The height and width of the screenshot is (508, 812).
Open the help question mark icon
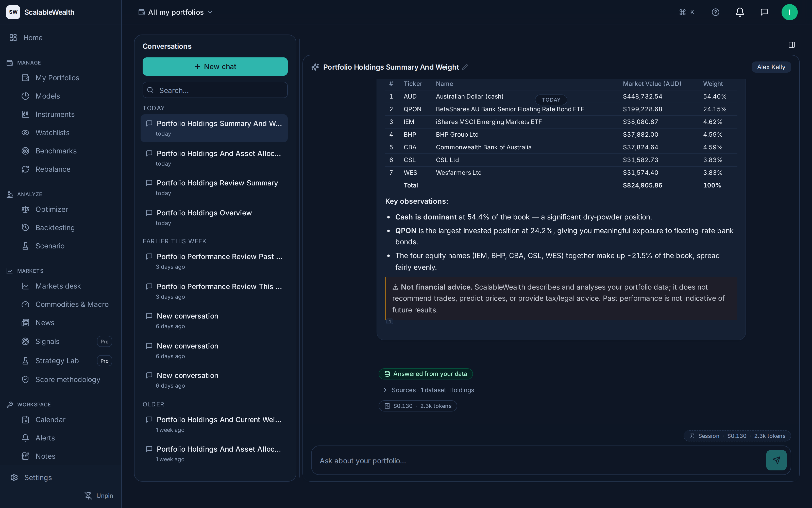(715, 12)
